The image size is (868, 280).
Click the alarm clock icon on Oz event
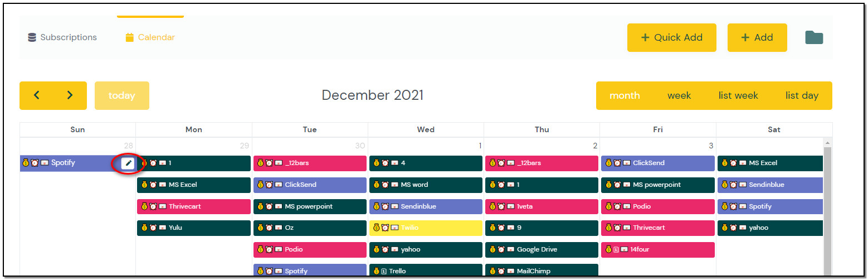pos(269,228)
